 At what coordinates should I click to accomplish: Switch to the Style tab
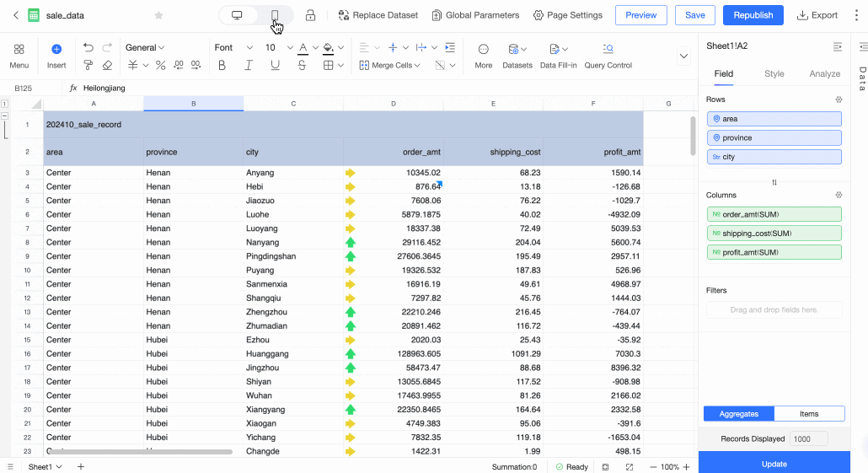774,73
